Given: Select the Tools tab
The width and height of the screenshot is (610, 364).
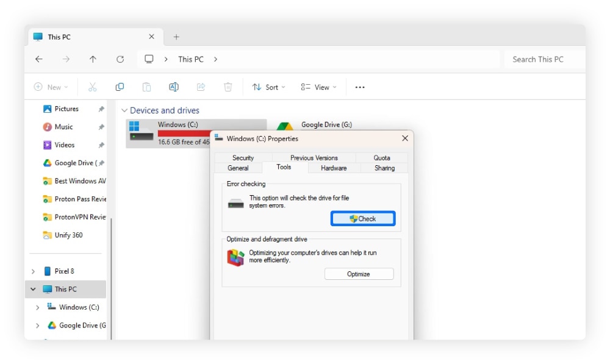Looking at the screenshot, I should (284, 167).
